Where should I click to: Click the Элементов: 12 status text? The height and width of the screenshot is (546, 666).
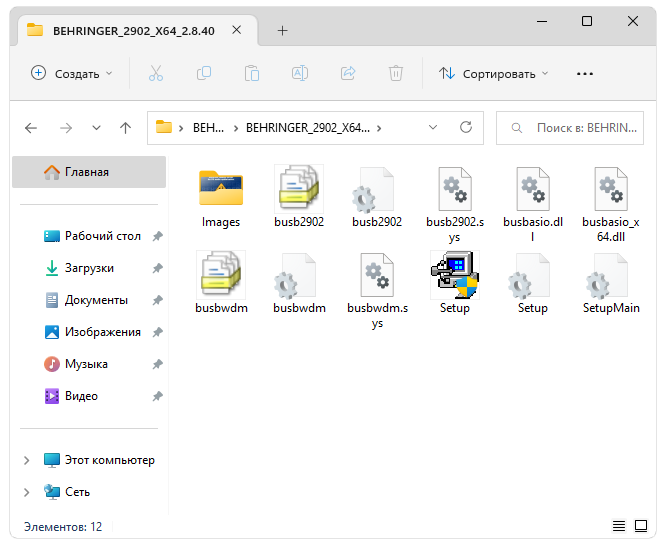(63, 527)
